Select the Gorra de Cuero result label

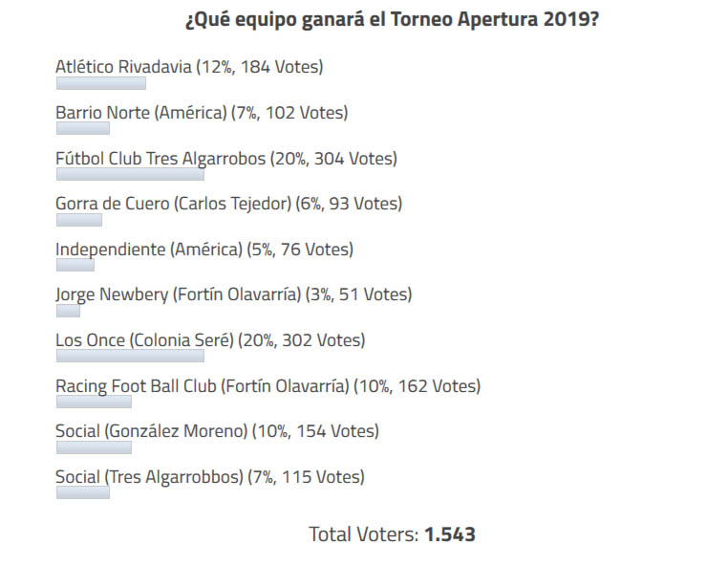[228, 204]
